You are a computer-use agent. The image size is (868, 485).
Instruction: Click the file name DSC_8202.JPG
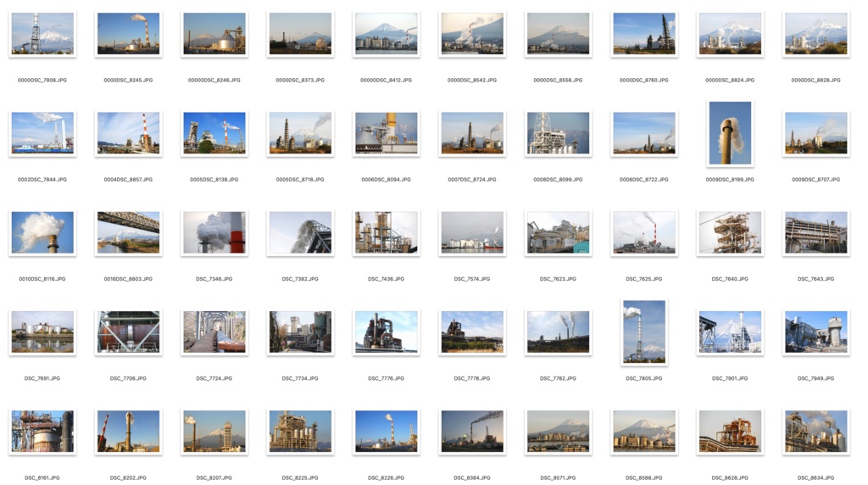[129, 478]
